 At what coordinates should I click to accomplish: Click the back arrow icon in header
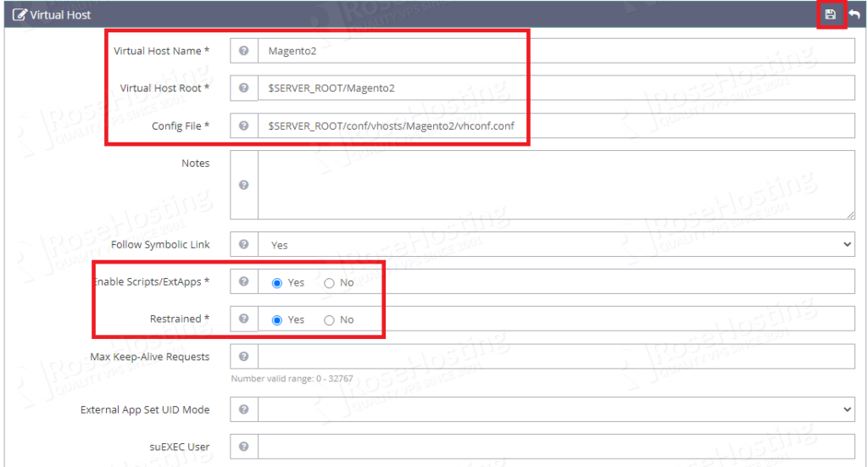point(854,14)
